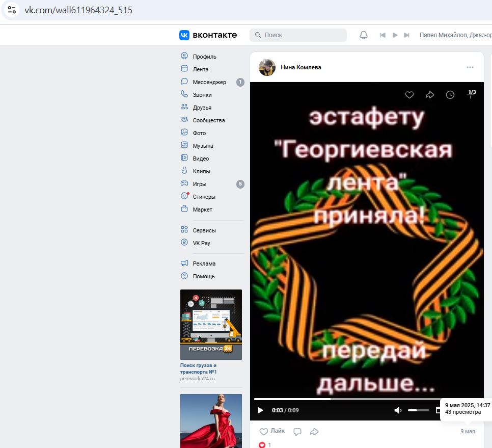Open post options three-dots menu
Viewport: 492px width, 448px height.
point(470,67)
